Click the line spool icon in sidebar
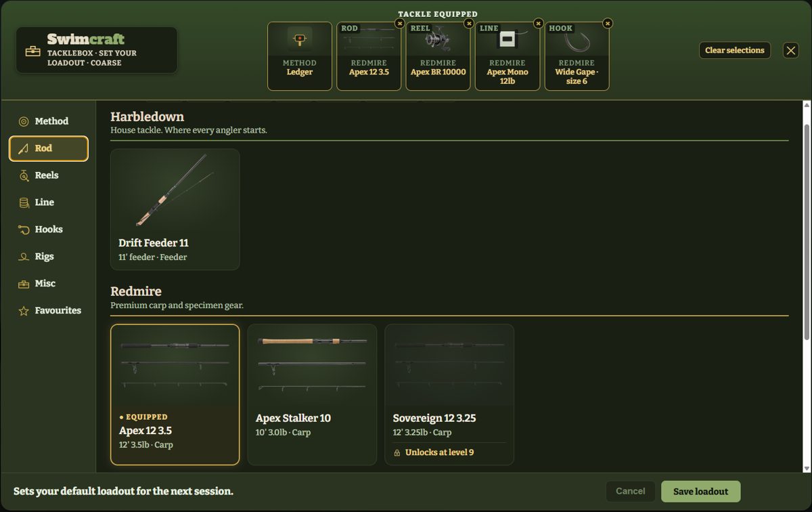Image resolution: width=812 pixels, height=512 pixels. tap(24, 202)
